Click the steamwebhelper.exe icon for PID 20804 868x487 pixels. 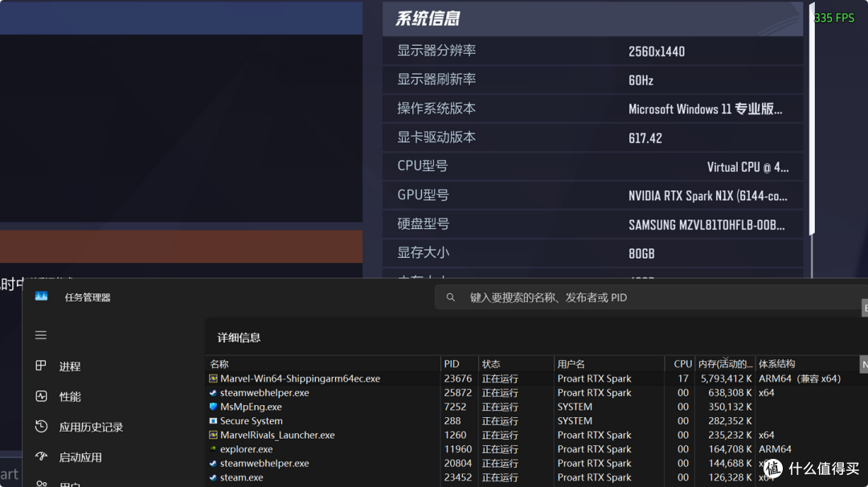point(213,463)
